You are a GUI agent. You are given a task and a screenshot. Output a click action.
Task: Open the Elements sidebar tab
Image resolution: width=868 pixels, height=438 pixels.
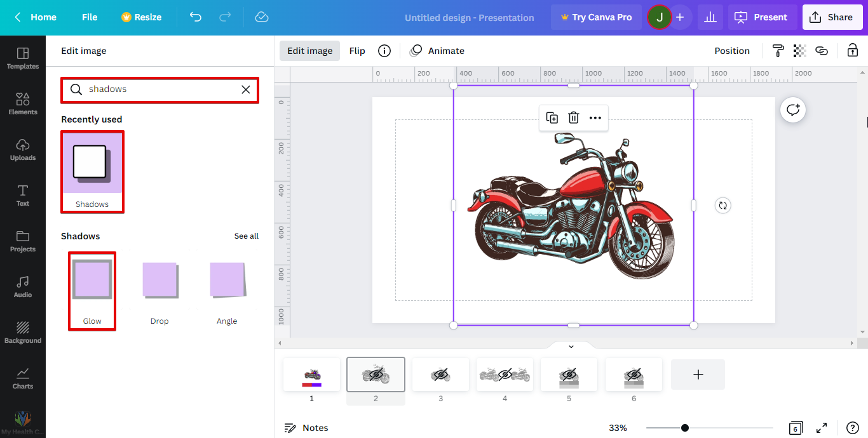(x=23, y=103)
